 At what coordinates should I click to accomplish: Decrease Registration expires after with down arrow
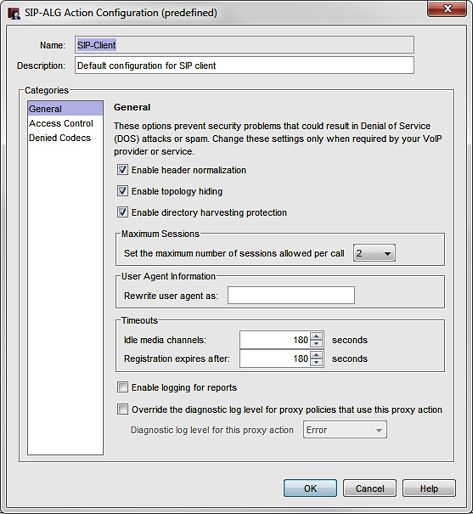pyautogui.click(x=317, y=363)
